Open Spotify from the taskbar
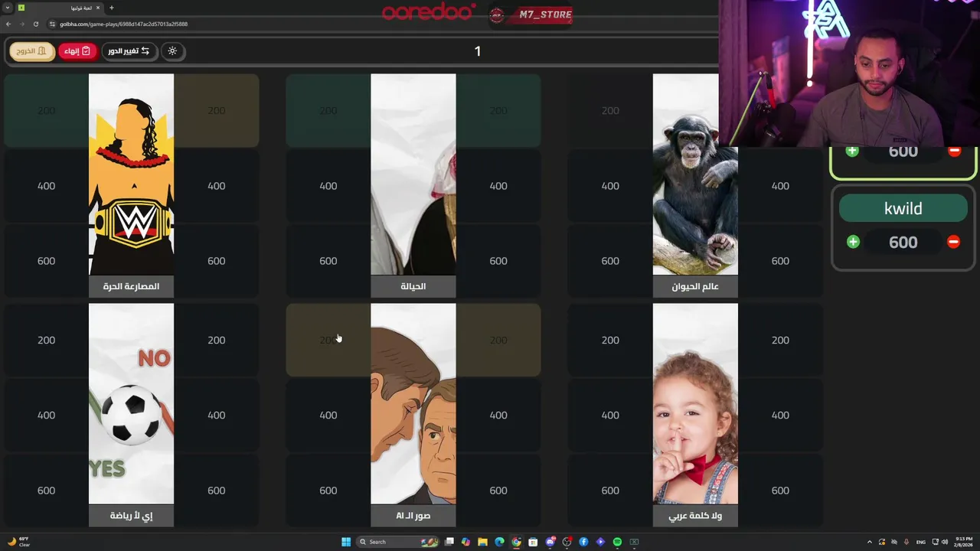 coord(617,542)
